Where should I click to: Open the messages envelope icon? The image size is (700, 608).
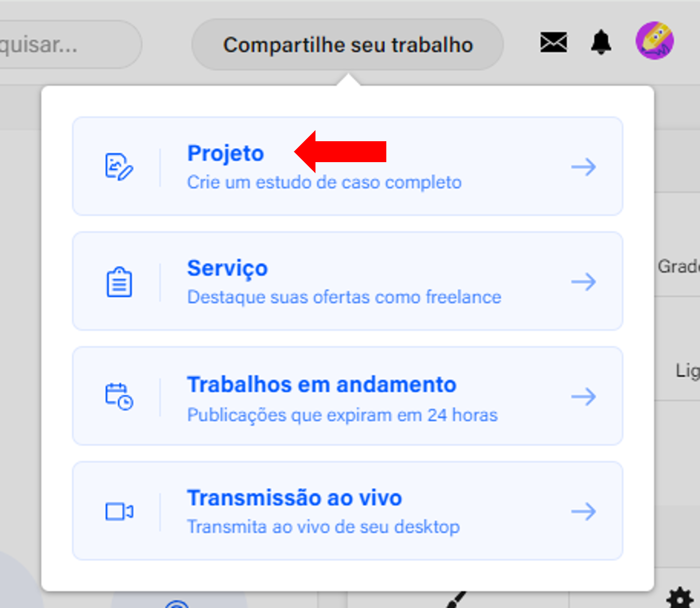(553, 42)
